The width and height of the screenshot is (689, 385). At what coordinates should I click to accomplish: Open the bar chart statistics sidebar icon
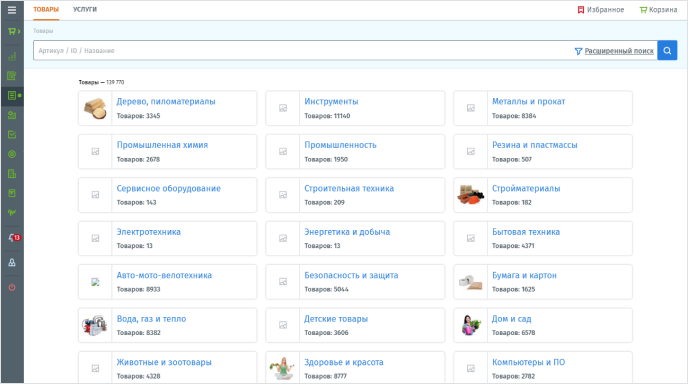click(x=12, y=56)
